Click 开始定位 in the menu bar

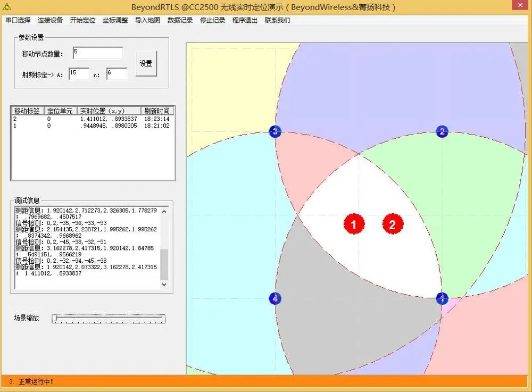[82, 20]
